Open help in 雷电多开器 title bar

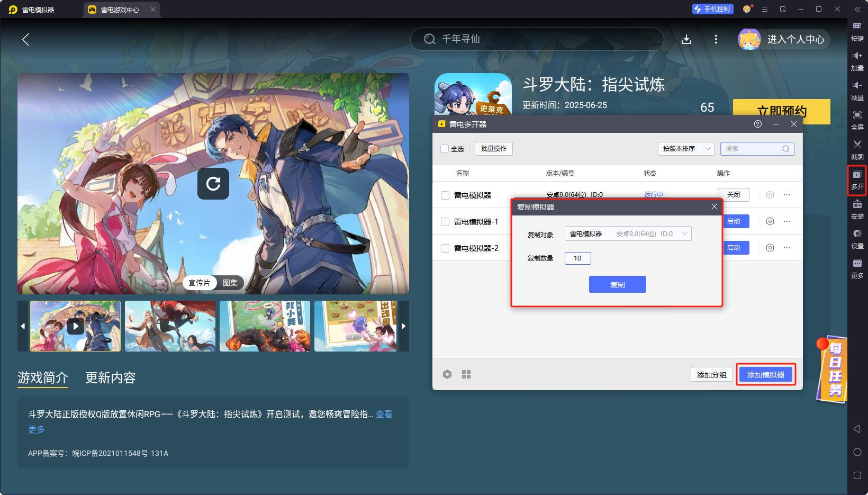click(x=758, y=124)
